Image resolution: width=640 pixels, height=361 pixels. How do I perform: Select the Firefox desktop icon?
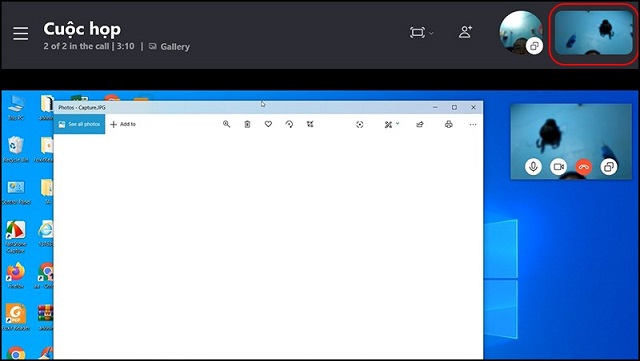16,276
